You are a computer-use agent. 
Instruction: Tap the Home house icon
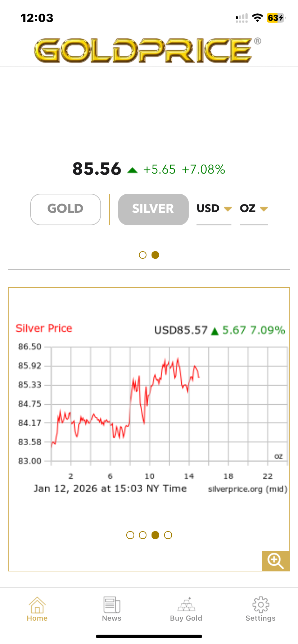pos(37,605)
